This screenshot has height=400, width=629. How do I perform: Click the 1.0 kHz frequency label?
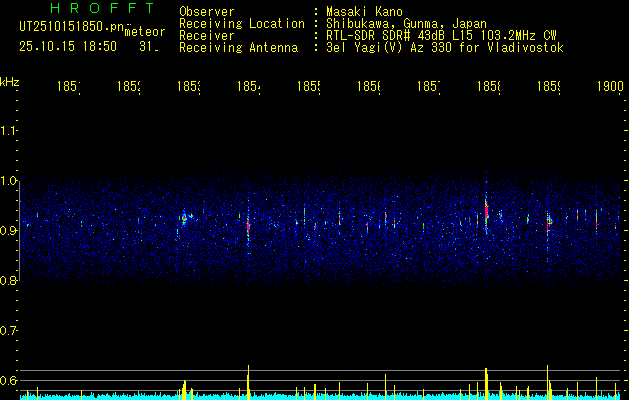point(8,181)
